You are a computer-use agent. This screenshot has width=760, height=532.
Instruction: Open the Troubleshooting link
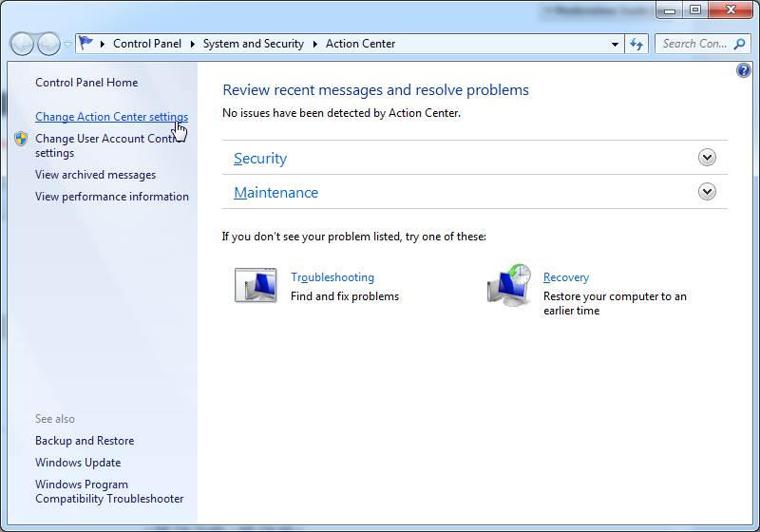(332, 277)
